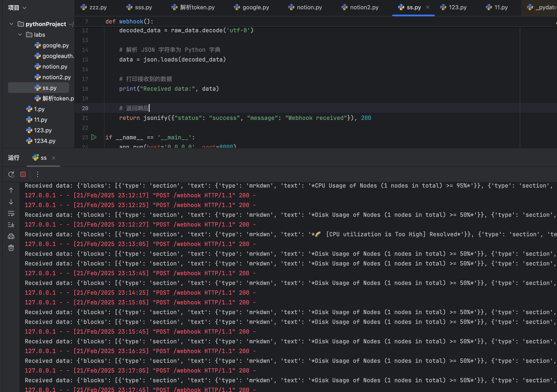Print the console output

point(11,236)
